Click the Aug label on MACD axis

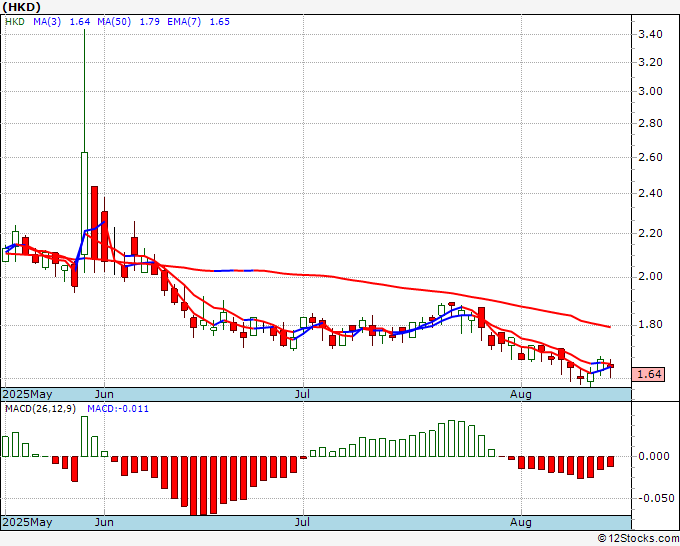520,522
